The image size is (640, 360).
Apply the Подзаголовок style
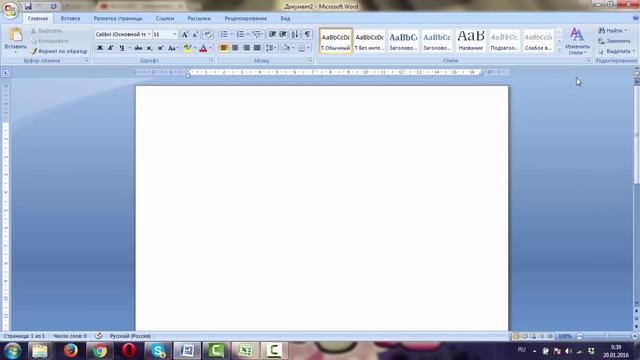click(504, 41)
